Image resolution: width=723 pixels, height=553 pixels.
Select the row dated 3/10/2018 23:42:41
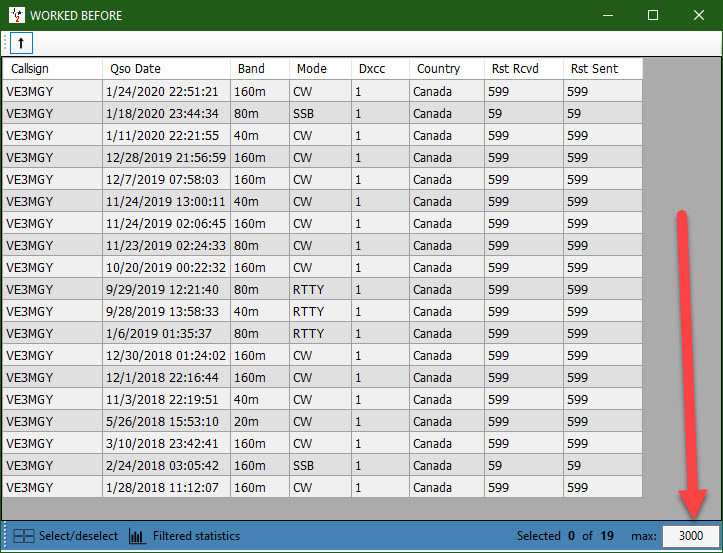322,444
